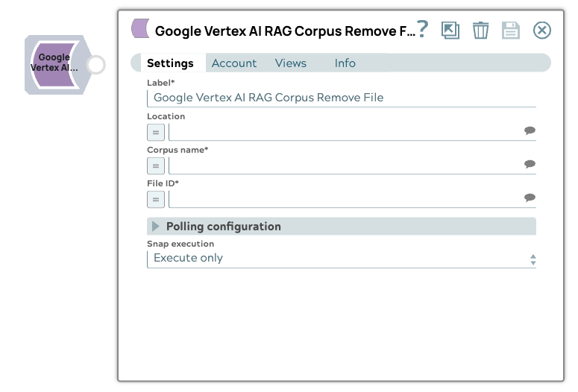Click the pop-out dialog icon
This screenshot has height=392, width=578.
[450, 30]
